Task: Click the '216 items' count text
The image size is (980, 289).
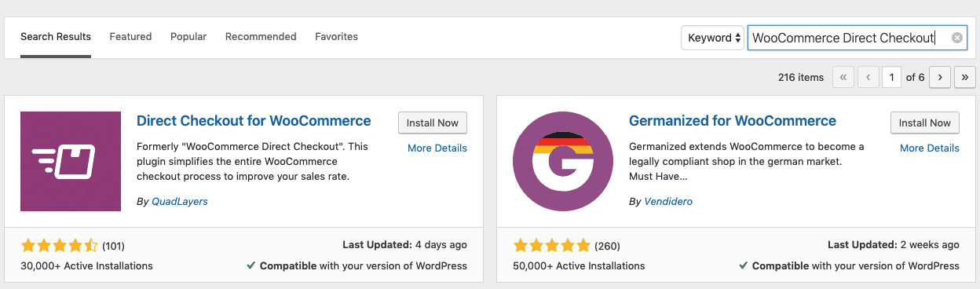Action: tap(801, 77)
